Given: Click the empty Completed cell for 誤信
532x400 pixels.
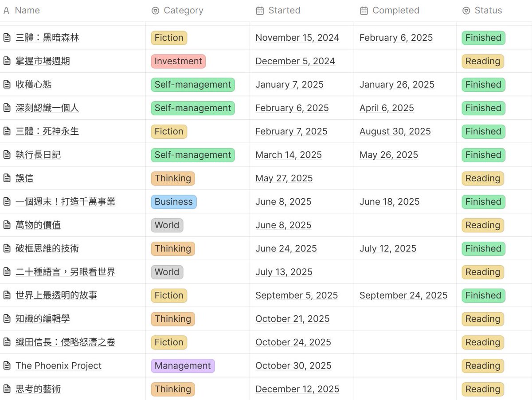Looking at the screenshot, I should click(x=405, y=178).
